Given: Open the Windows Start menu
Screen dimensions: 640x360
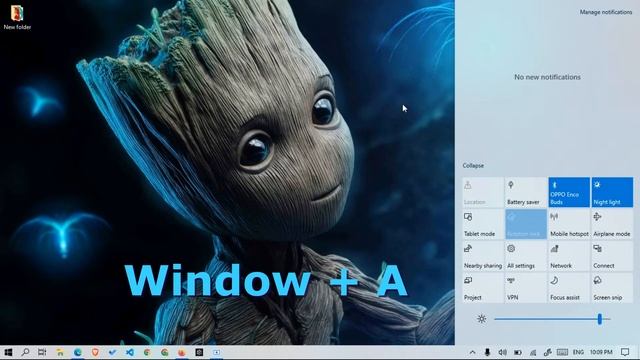Looking at the screenshot, I should pos(8,352).
